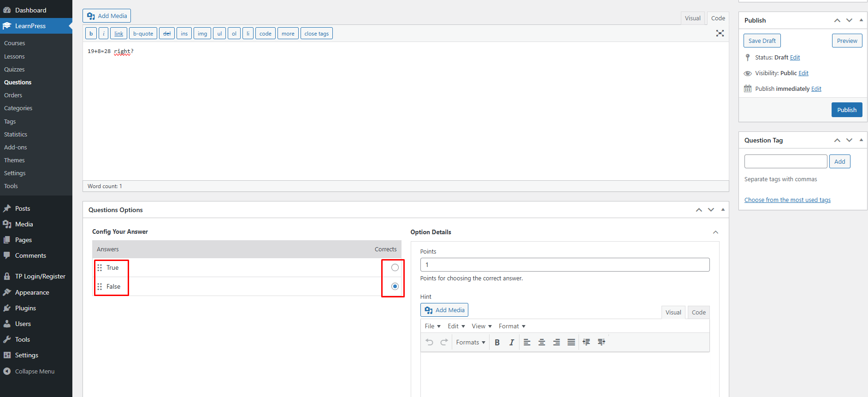The height and width of the screenshot is (397, 868).
Task: Toggle the Questions Options panel triangle
Action: [723, 210]
